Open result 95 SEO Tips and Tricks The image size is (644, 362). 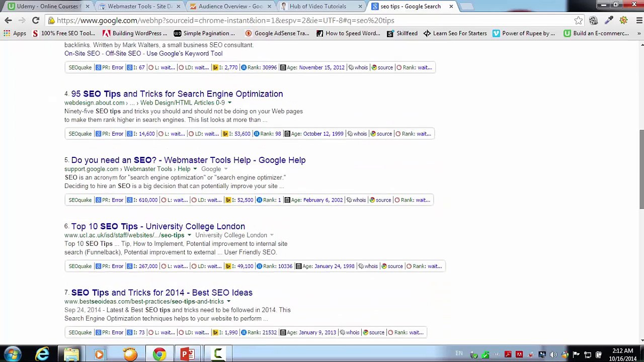[x=177, y=94]
